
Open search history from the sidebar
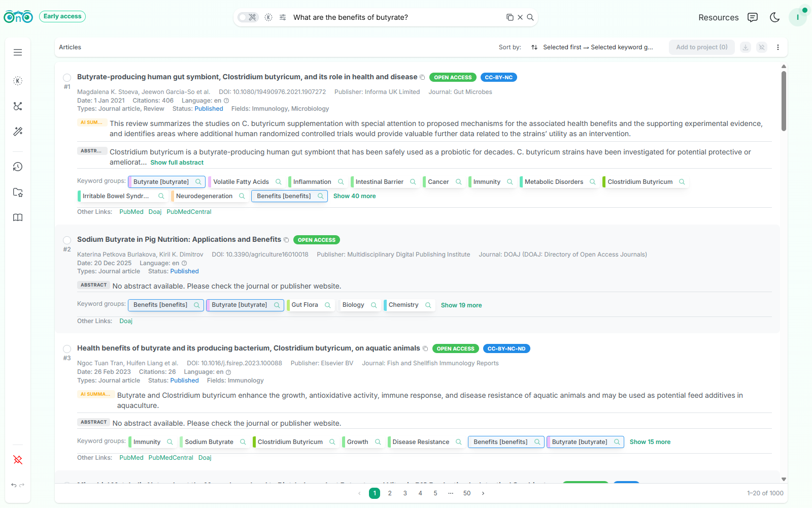tap(18, 167)
